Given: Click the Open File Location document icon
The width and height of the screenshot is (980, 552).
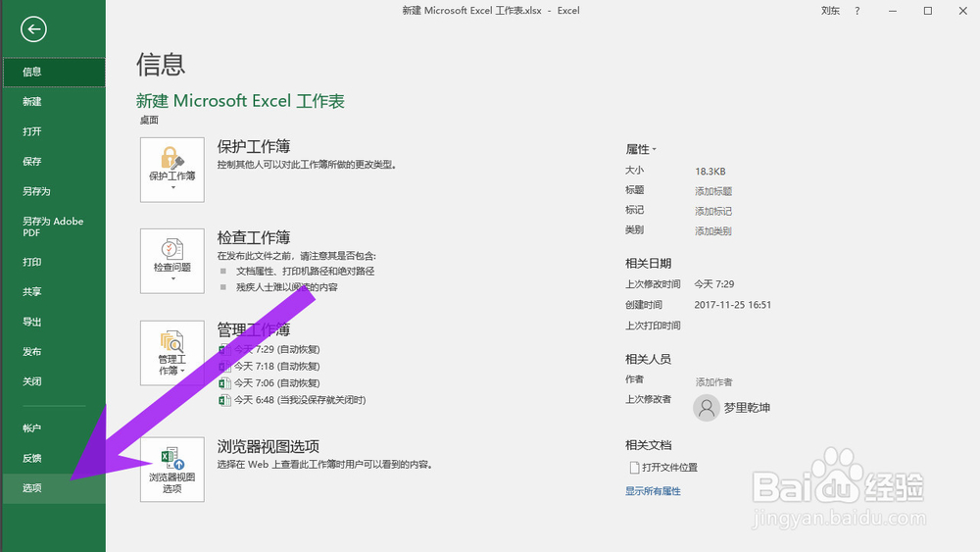Looking at the screenshot, I should [x=634, y=467].
